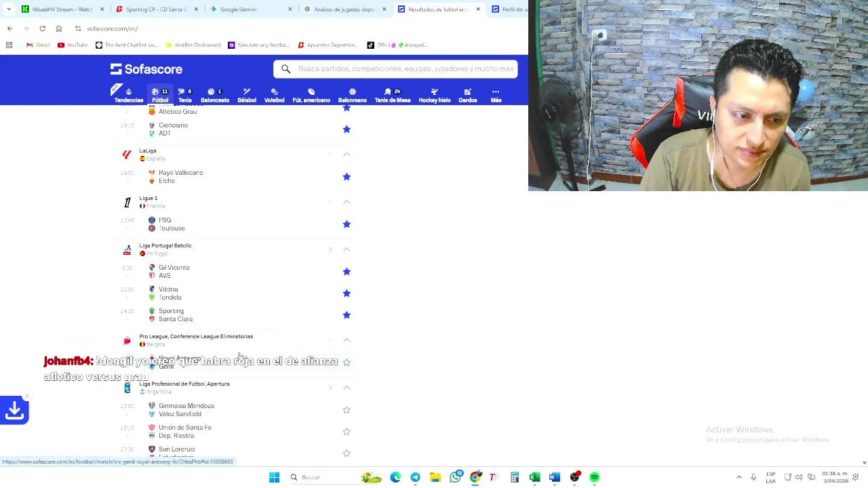
Task: Collapse the Liga Portugal Betclic chevron
Action: pyautogui.click(x=347, y=249)
